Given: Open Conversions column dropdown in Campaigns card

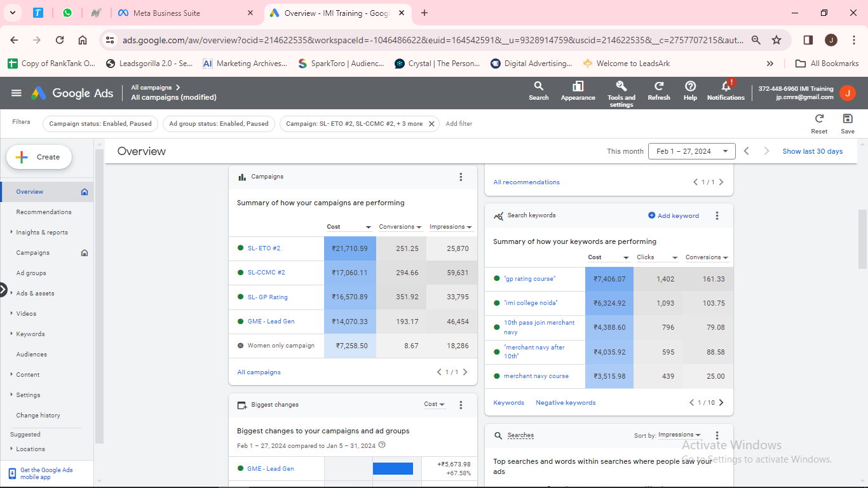Looking at the screenshot, I should click(400, 227).
